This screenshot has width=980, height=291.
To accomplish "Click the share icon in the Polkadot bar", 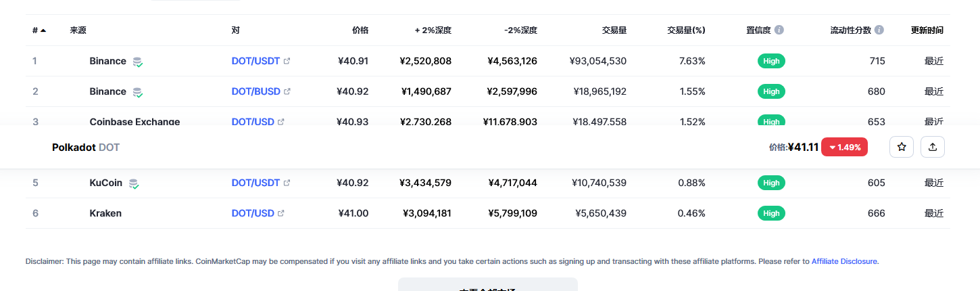I will (x=933, y=147).
